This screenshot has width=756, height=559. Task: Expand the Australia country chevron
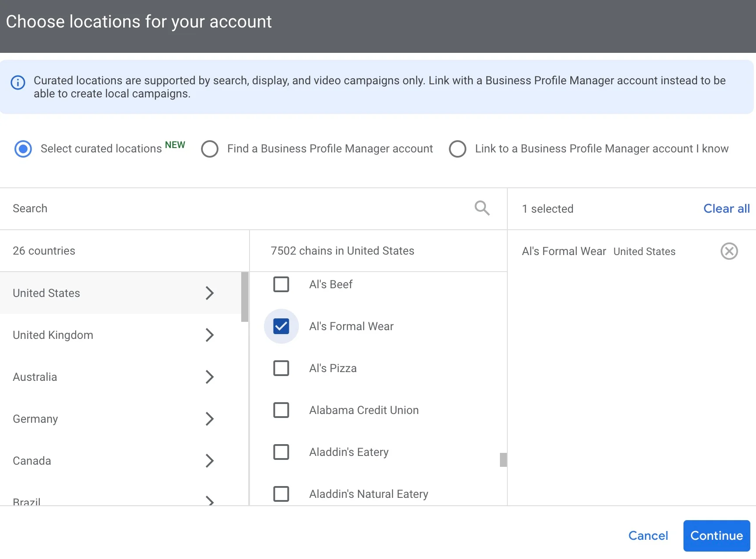210,377
